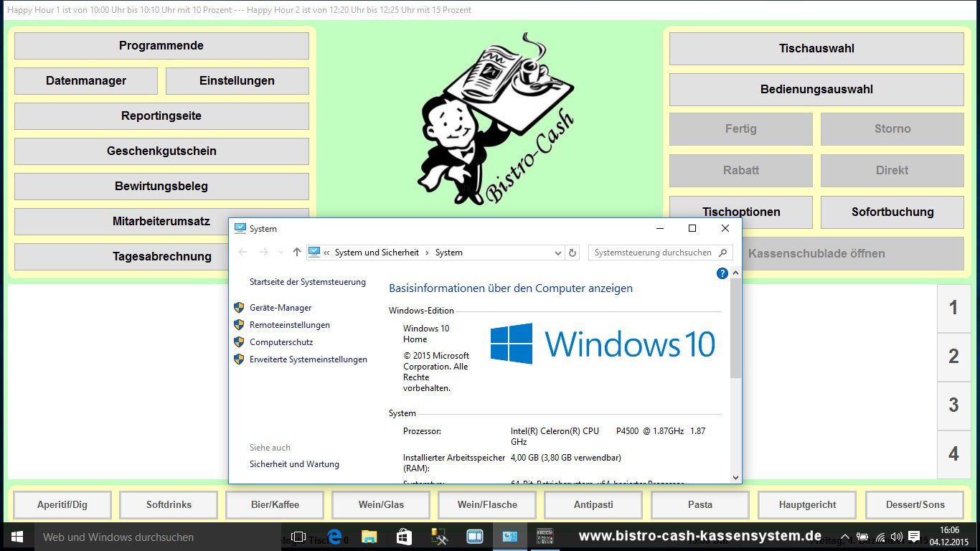Click the number 4 button on the right
The height and width of the screenshot is (551, 980).
[953, 454]
